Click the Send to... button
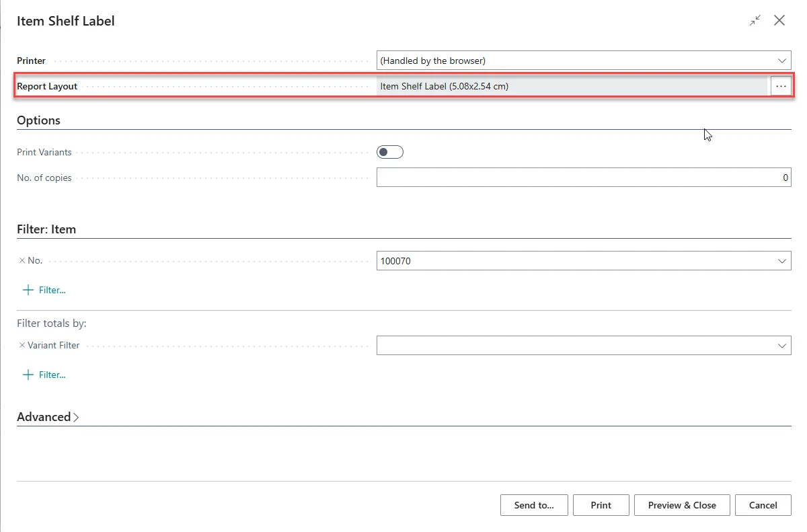The width and height of the screenshot is (807, 532). coord(534,505)
